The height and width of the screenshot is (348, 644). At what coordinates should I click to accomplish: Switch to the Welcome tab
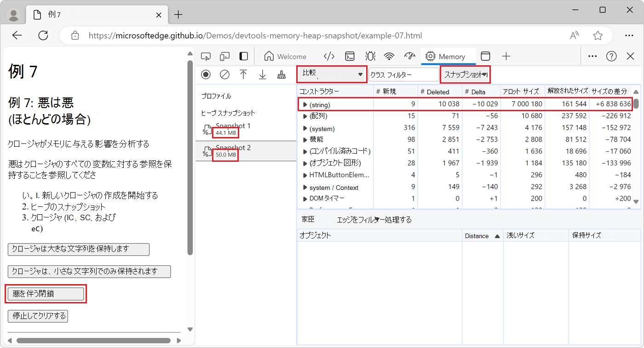coord(286,56)
